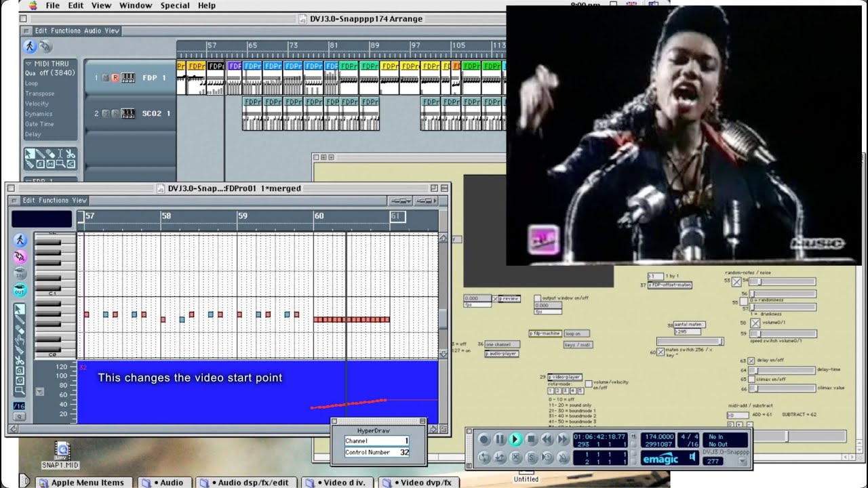Image resolution: width=868 pixels, height=488 pixels.
Task: Stop playback with the transport Stop button
Action: [x=532, y=439]
